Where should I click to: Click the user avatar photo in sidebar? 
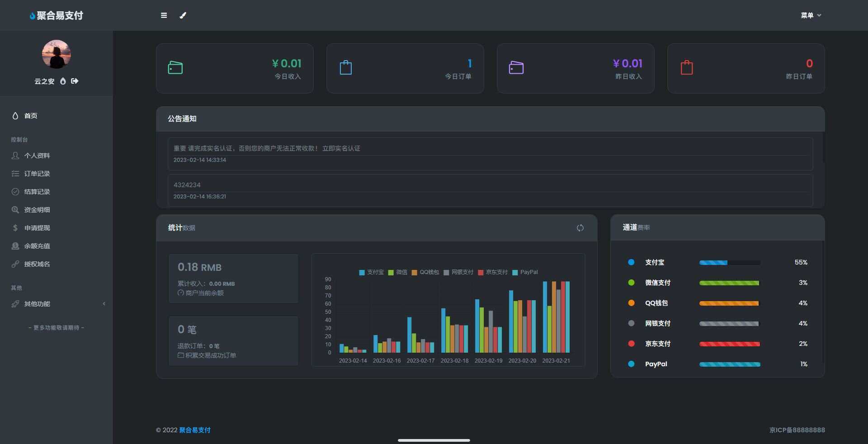(56, 54)
